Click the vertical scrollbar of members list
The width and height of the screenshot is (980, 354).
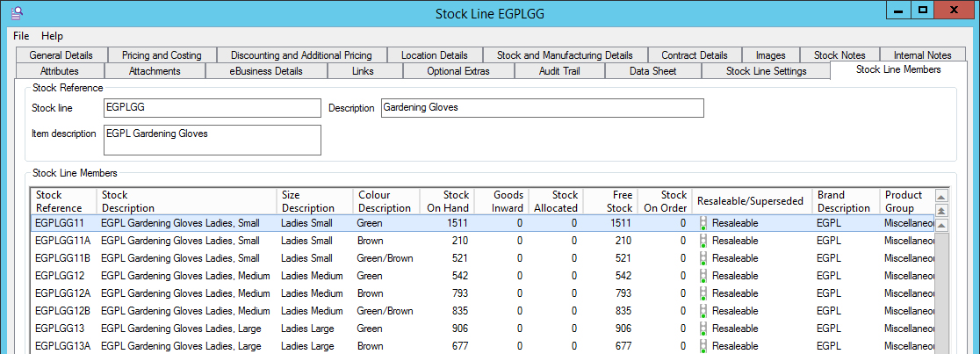pos(941,293)
